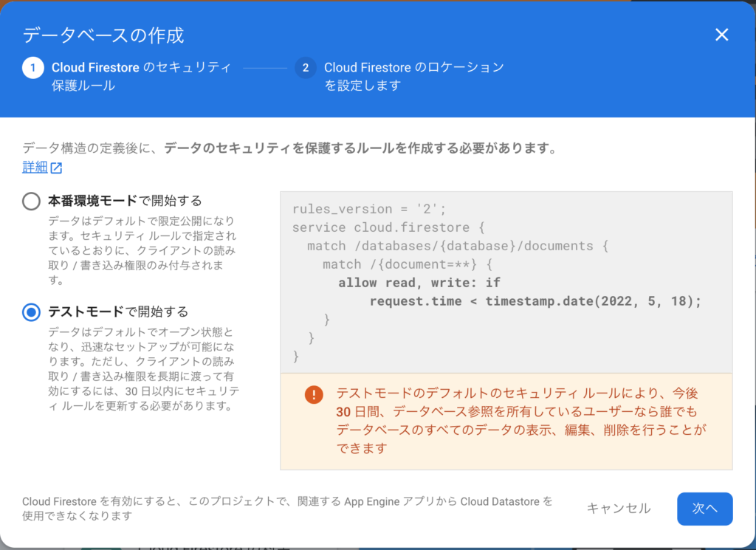Click the match /{document=**} code line
The width and height of the screenshot is (756, 550).
408,264
